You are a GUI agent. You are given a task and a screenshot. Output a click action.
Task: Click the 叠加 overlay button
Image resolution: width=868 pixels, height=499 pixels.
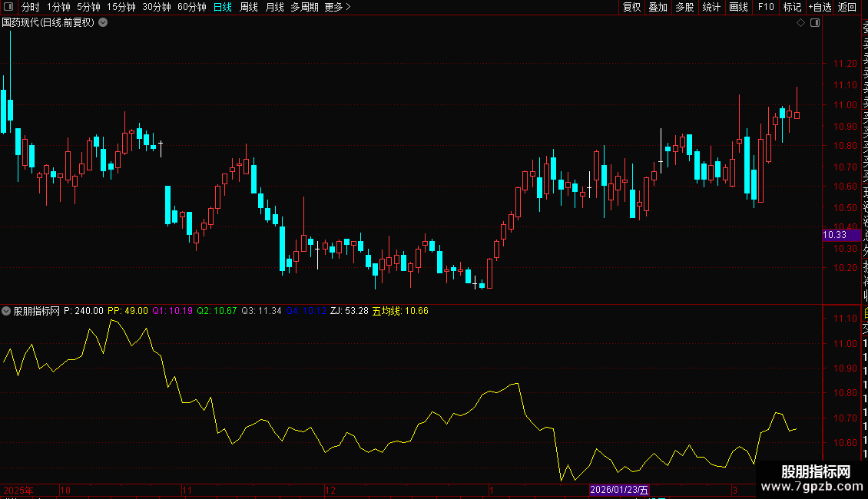[x=658, y=7]
